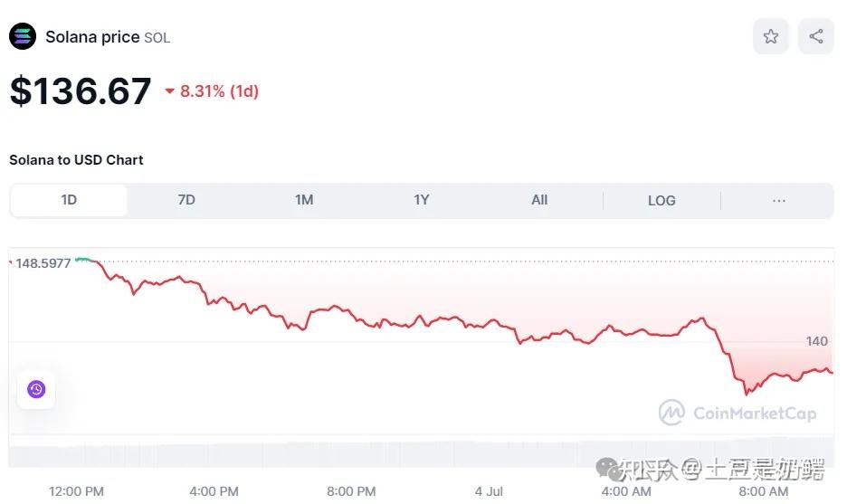The height and width of the screenshot is (504, 847).
Task: Star Solana to add to watchlist
Action: pos(770,36)
